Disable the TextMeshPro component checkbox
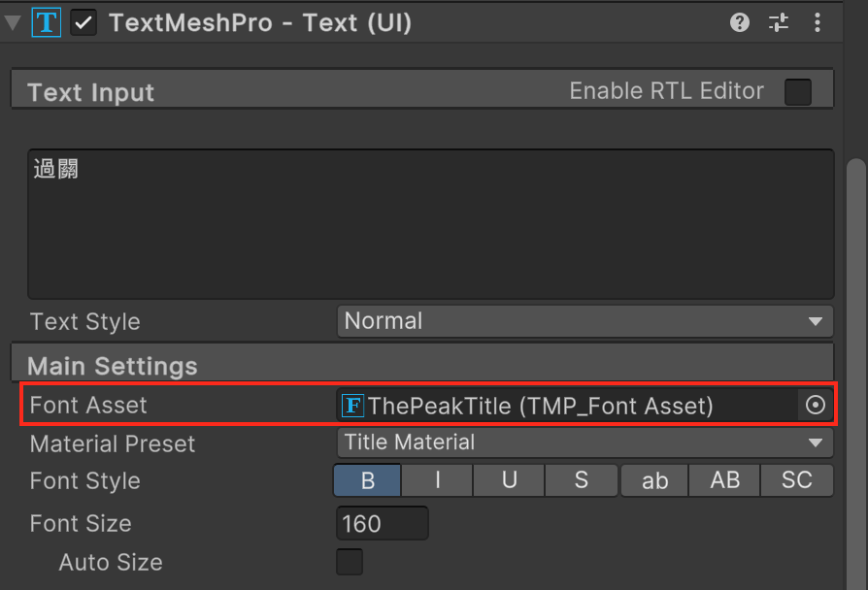Viewport: 868px width, 590px height. coord(83,23)
